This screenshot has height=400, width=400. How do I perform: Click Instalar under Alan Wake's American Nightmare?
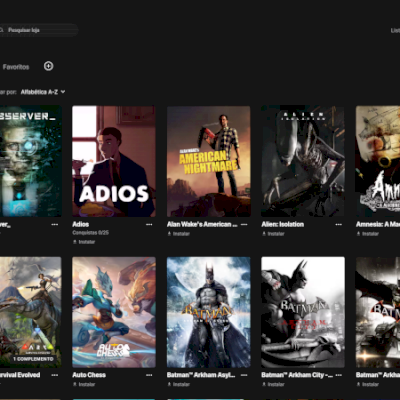(179, 234)
